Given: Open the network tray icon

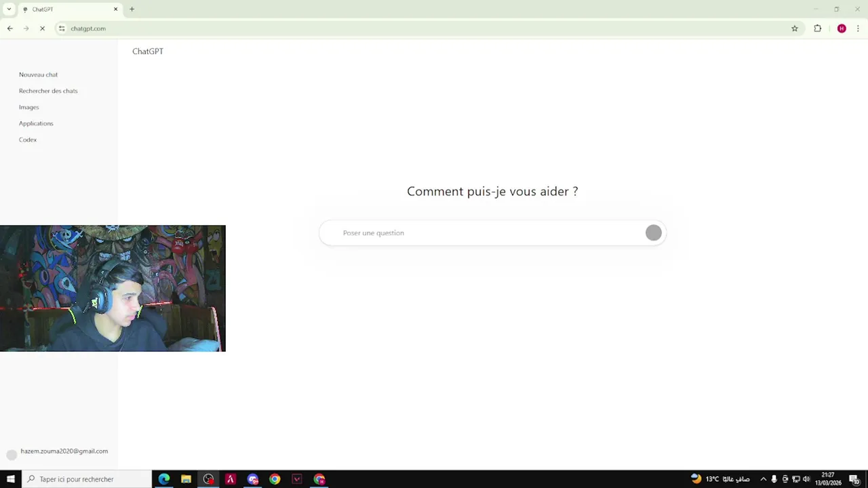Looking at the screenshot, I should click(x=796, y=479).
